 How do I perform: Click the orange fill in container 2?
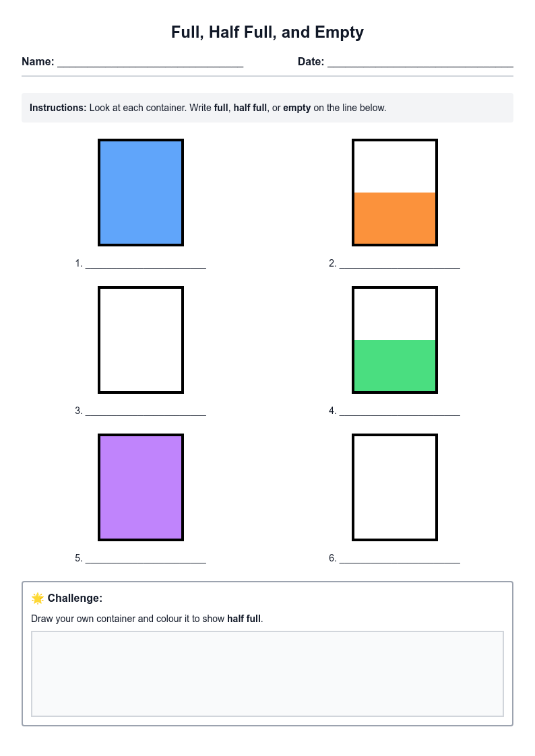point(395,218)
